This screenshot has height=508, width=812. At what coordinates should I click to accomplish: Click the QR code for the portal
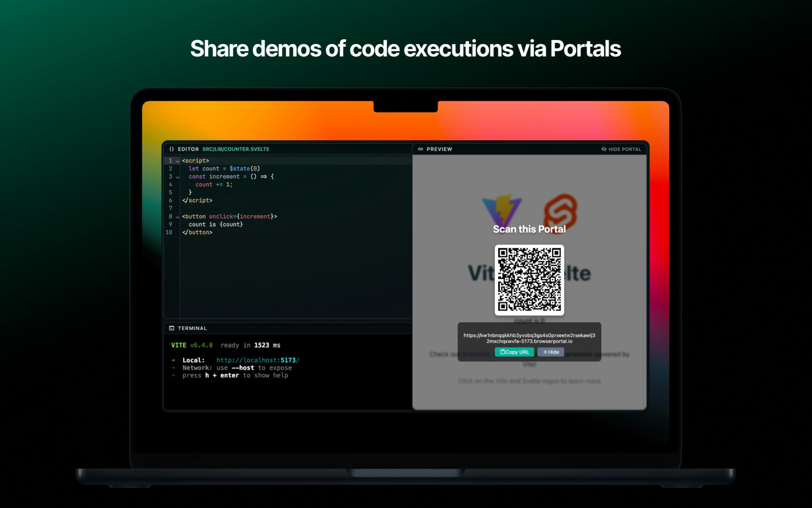pos(529,280)
